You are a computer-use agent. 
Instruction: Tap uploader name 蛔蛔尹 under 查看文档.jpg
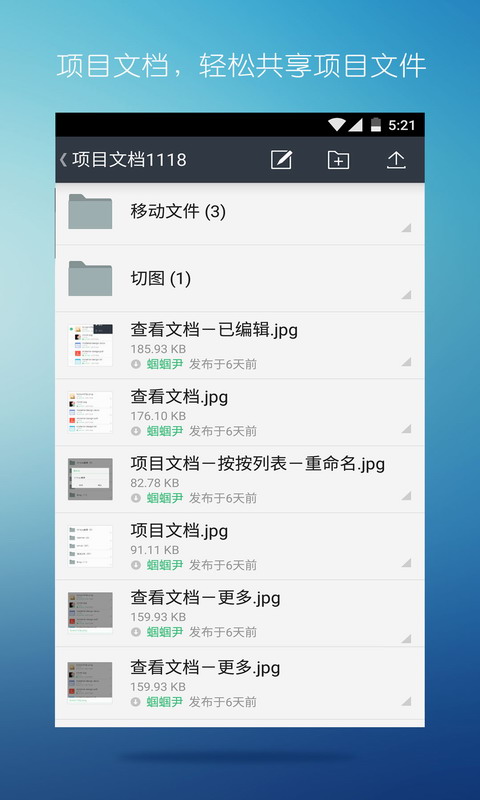point(165,431)
